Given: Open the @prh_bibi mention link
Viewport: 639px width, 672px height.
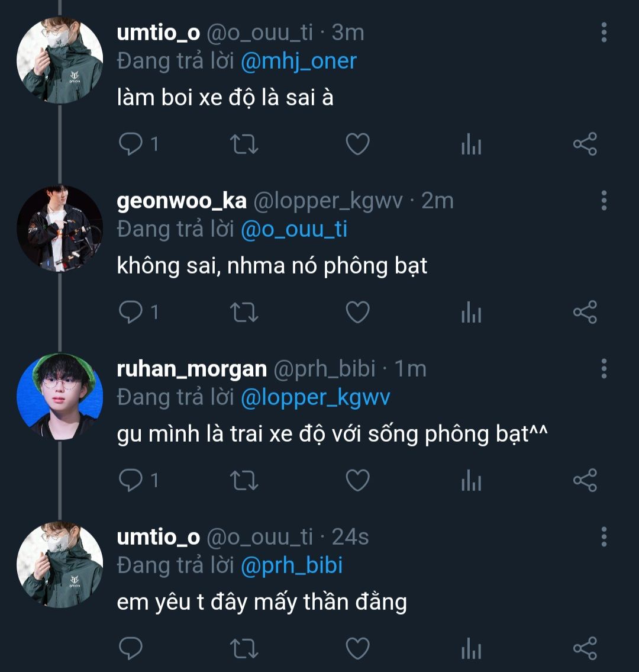Looking at the screenshot, I should (x=292, y=565).
